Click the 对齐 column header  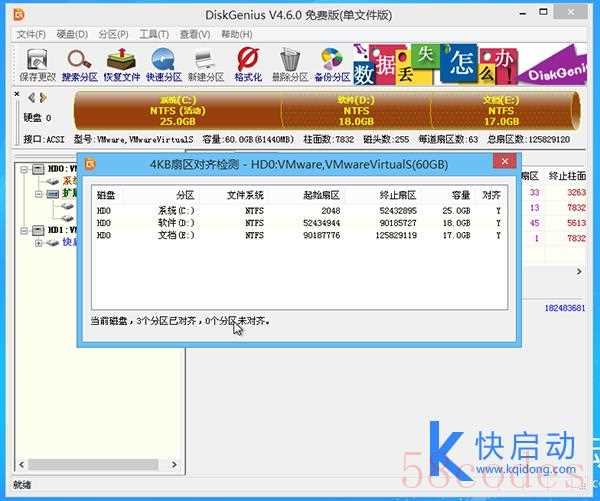coord(491,195)
